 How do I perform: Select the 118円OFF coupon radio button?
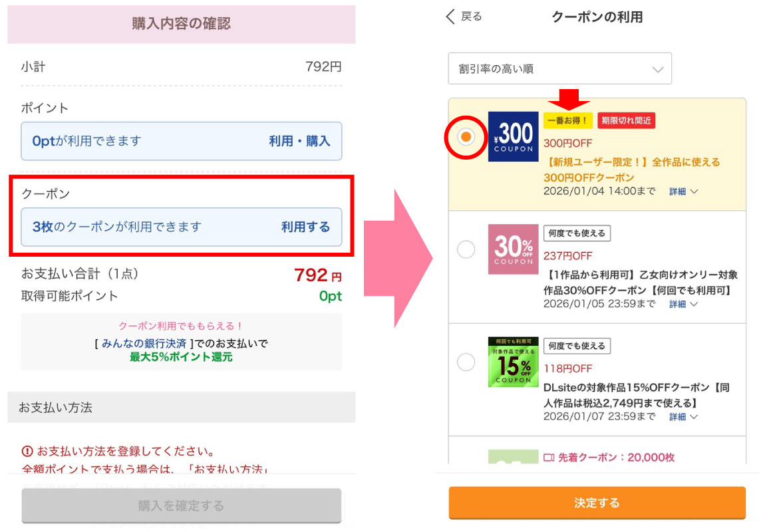(466, 362)
